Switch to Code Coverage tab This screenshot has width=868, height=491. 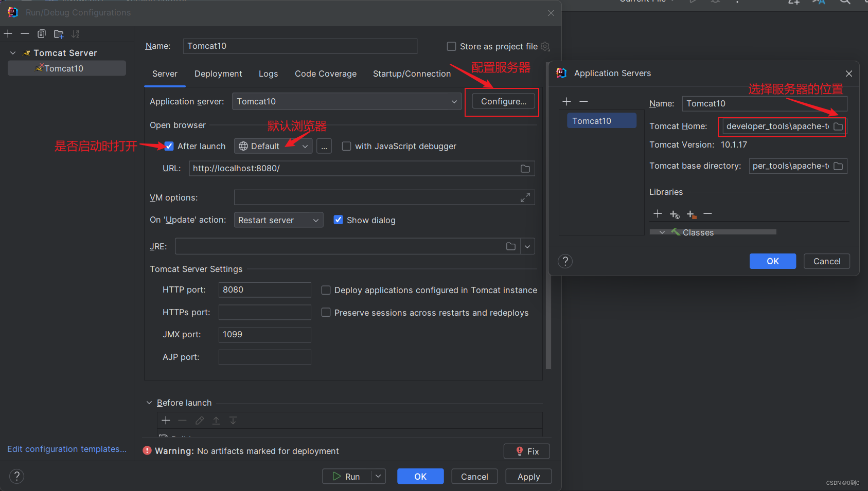326,74
